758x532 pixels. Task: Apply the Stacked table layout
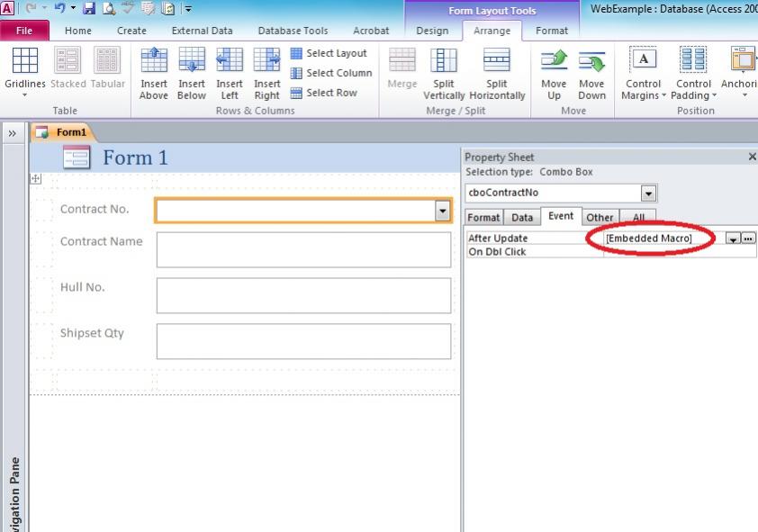pos(68,68)
